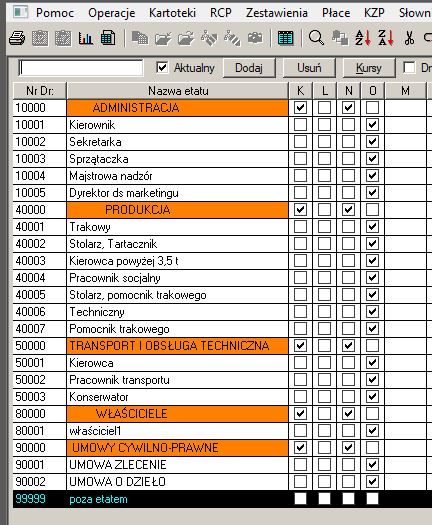The width and height of the screenshot is (432, 525).
Task: Click the magnifying glass search icon
Action: 316,38
